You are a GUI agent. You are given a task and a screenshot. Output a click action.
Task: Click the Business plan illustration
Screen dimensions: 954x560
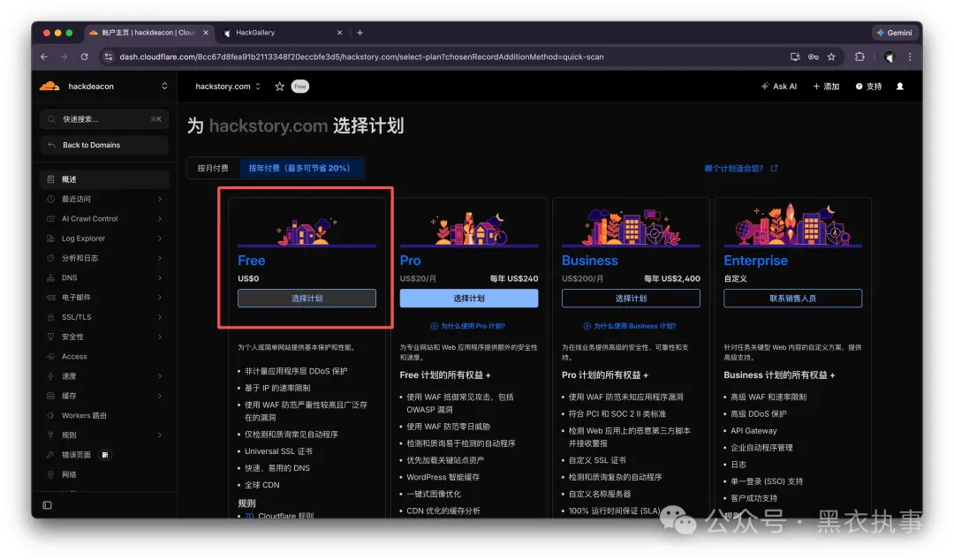pos(631,226)
